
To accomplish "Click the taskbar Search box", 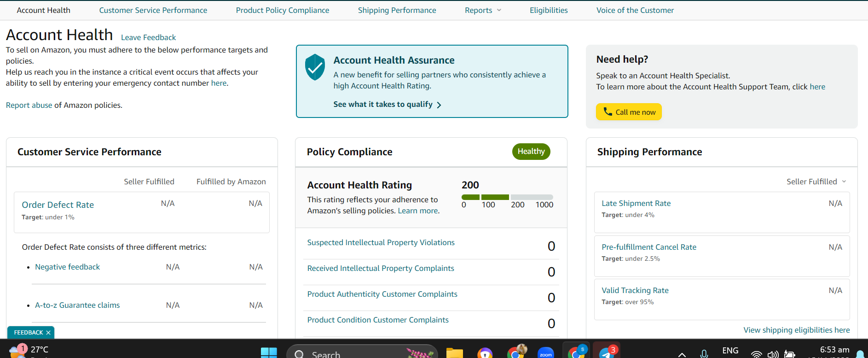I will pyautogui.click(x=362, y=352).
